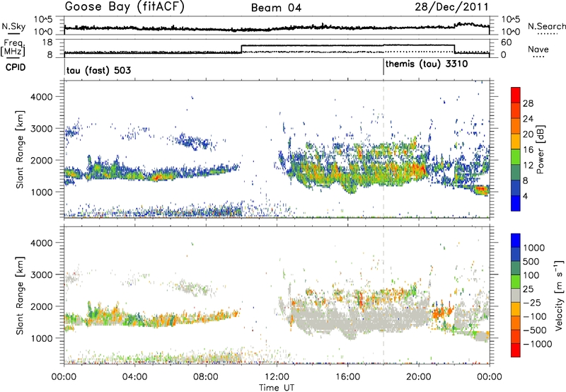This screenshot has width=566, height=392.
Task: Click the 'Freq. [MHz]' axis label
Action: [x=13, y=48]
